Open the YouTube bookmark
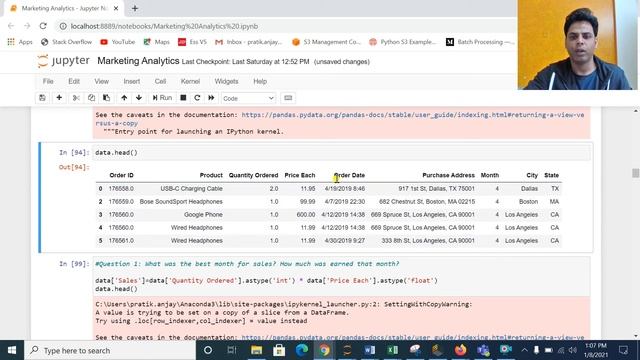The width and height of the screenshot is (640, 360). pos(118,42)
